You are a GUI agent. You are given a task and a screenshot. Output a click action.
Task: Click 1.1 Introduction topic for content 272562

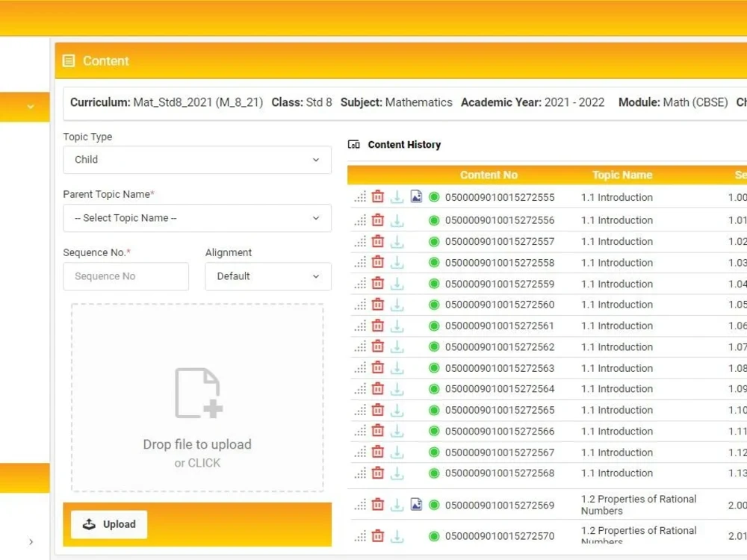[x=616, y=347]
